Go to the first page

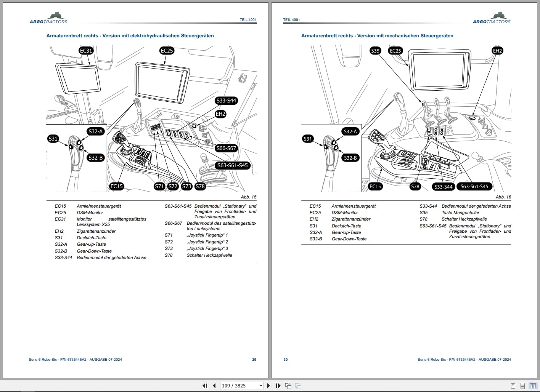(205, 386)
